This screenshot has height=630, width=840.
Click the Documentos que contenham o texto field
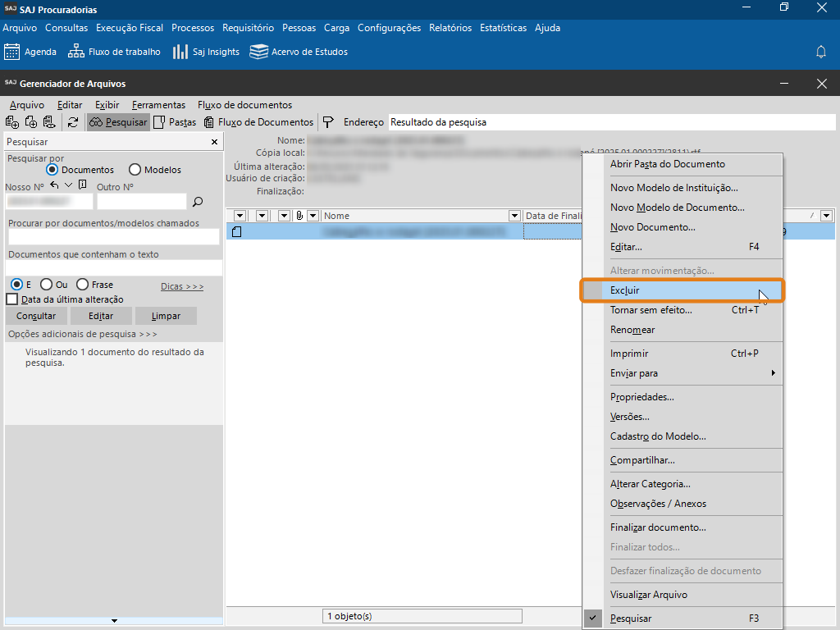pos(114,268)
